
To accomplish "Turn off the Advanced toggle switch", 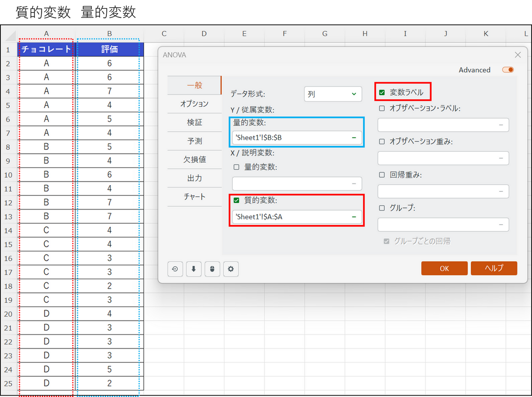I will coord(508,70).
